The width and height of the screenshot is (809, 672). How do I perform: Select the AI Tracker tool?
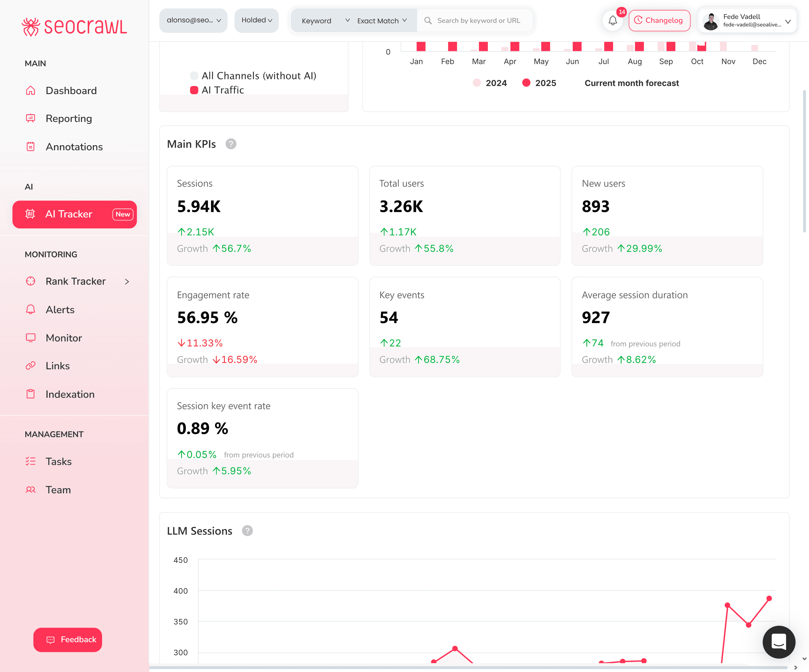68,214
